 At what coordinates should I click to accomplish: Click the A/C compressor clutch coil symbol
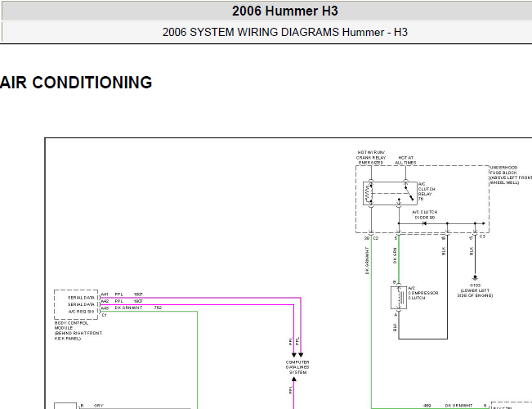pos(399,298)
